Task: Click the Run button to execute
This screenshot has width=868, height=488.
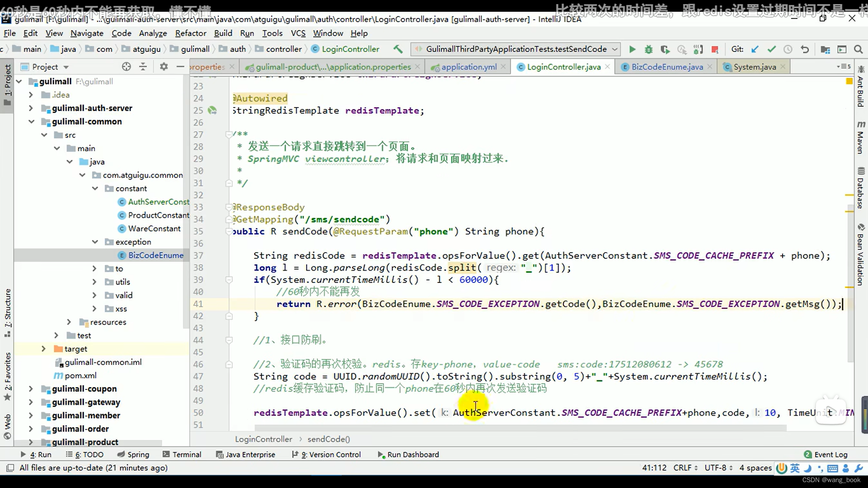Action: click(x=632, y=49)
